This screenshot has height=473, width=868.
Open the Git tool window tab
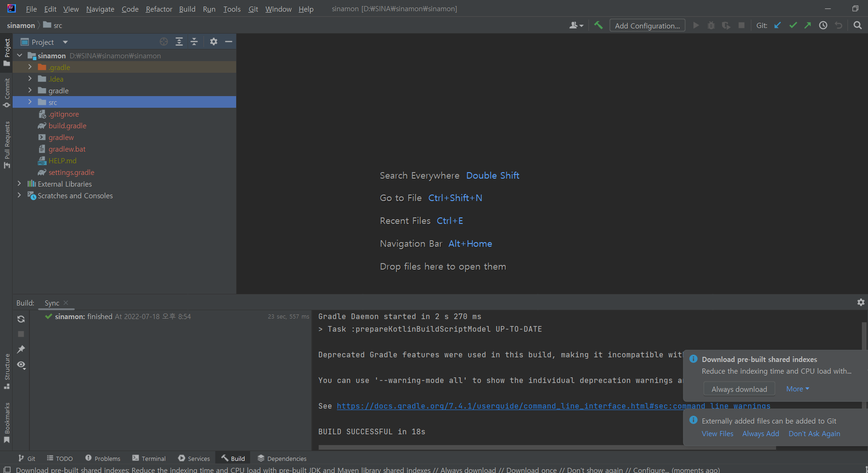(27, 459)
